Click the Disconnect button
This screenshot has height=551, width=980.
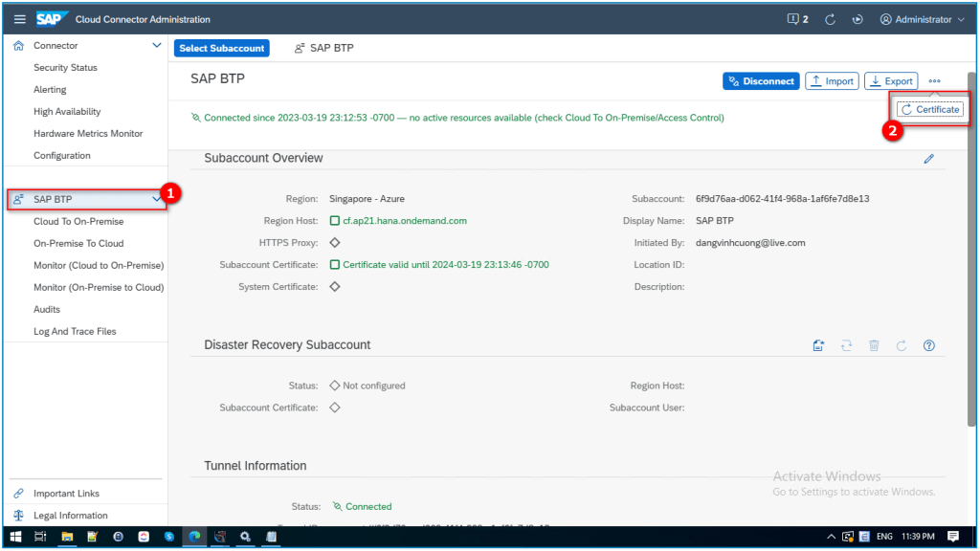[761, 81]
